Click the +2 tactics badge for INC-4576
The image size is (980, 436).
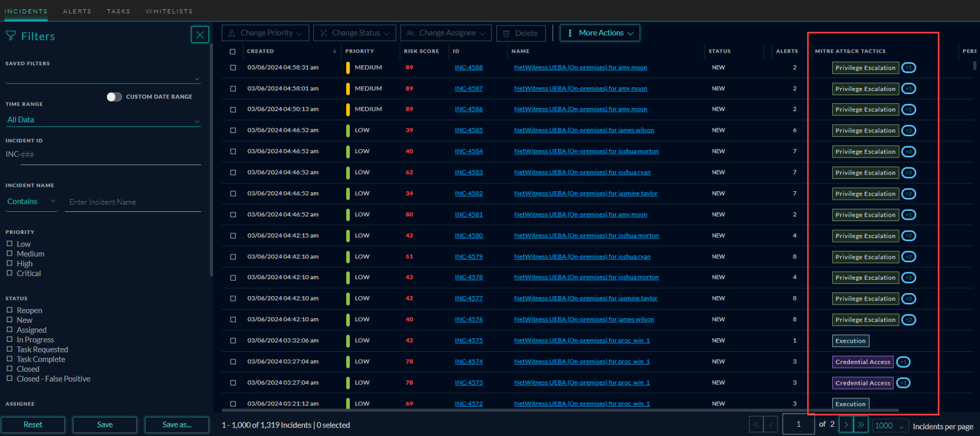click(x=909, y=320)
